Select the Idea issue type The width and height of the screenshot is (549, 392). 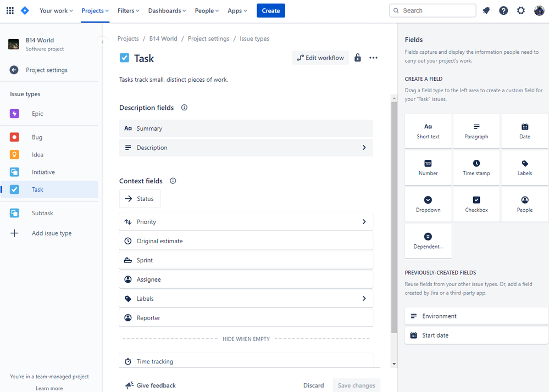(x=49, y=155)
